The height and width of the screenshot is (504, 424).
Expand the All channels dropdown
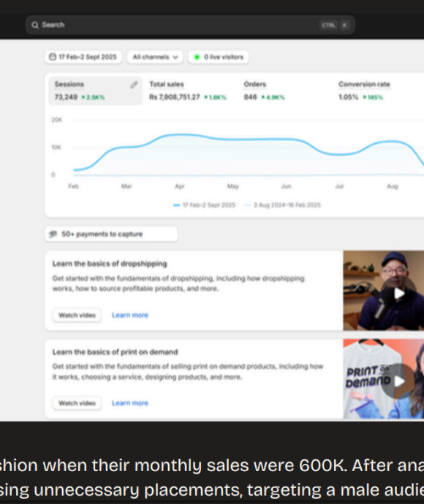click(x=155, y=57)
